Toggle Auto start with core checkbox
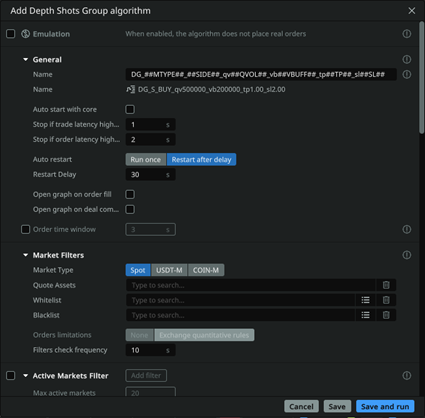This screenshot has height=418, width=425. point(130,109)
